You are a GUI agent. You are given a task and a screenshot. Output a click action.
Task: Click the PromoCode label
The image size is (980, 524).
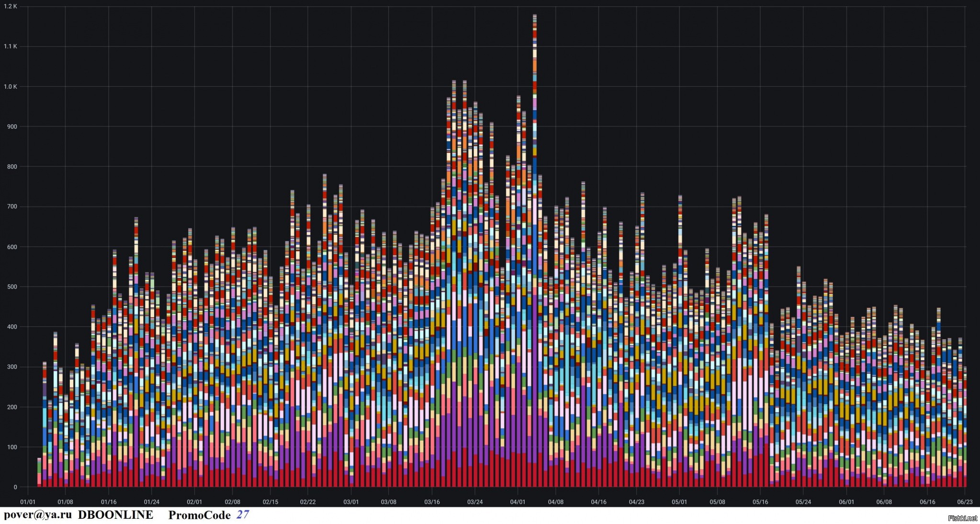coord(199,515)
